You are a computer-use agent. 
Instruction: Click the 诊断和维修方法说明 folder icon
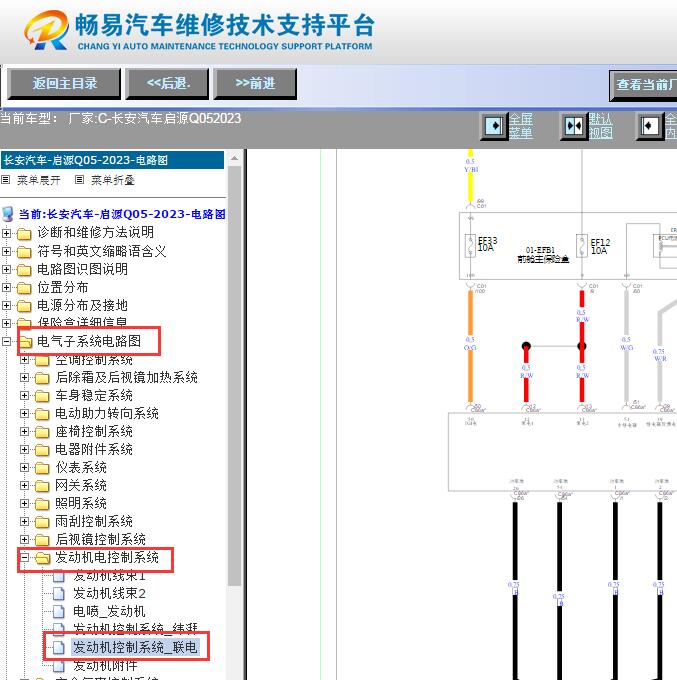point(24,234)
